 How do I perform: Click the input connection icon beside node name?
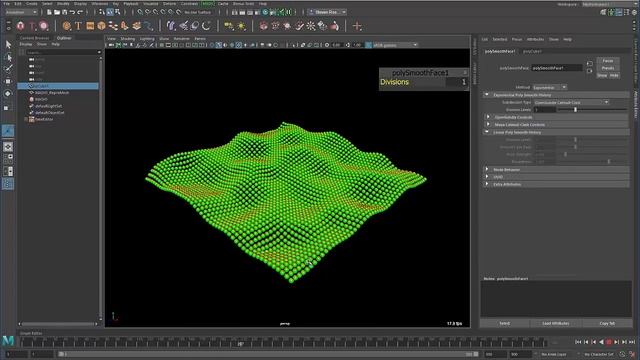[x=589, y=64]
